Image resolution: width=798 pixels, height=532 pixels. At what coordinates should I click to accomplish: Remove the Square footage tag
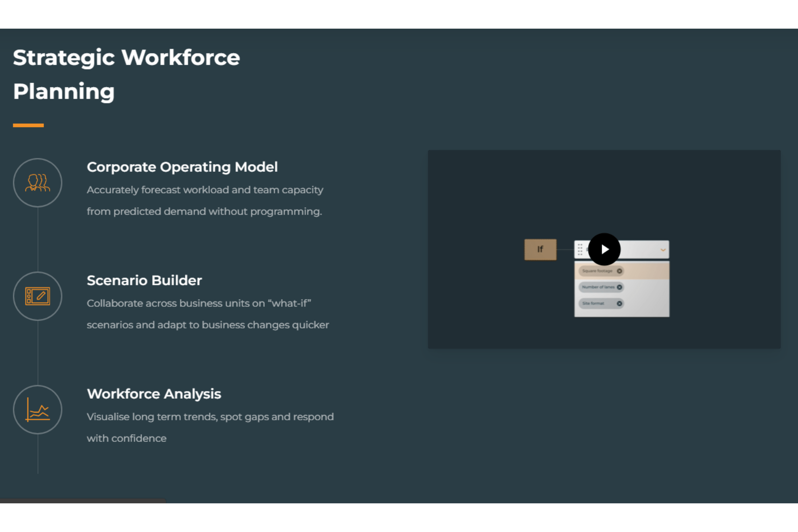(x=619, y=271)
